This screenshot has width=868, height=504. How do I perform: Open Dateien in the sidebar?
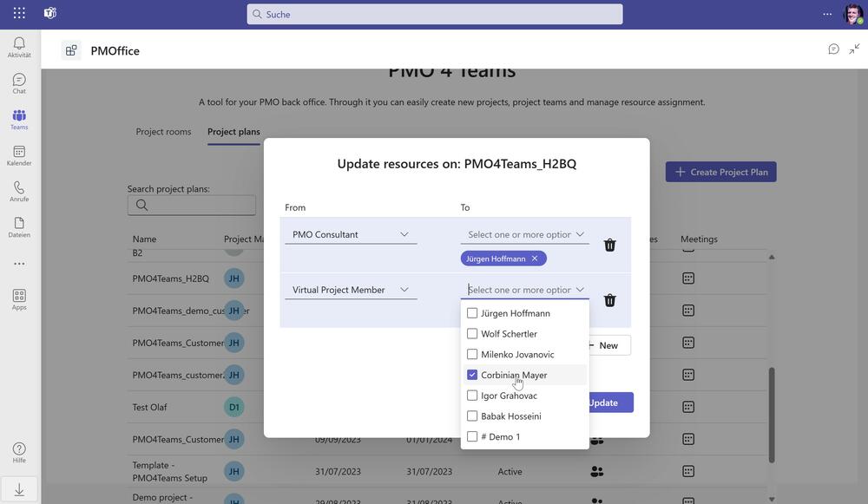[19, 227]
